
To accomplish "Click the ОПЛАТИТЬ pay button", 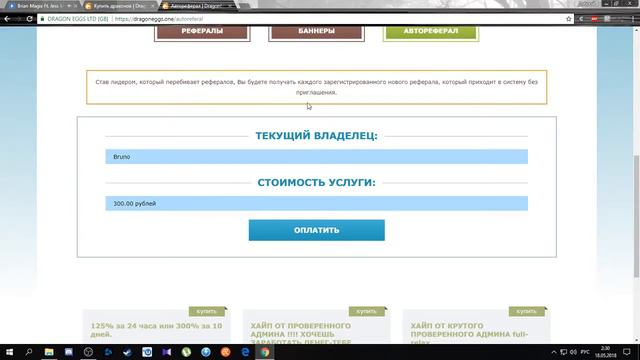I will [316, 230].
